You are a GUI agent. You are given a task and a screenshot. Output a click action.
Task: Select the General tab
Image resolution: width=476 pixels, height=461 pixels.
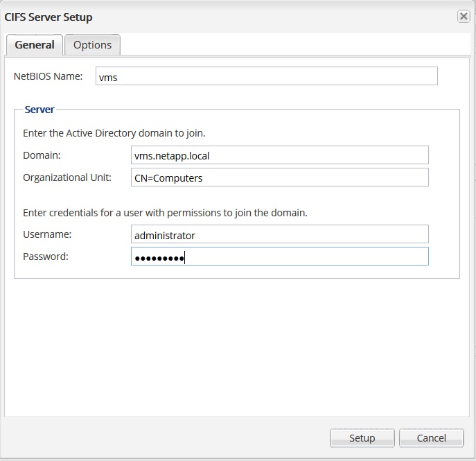click(x=35, y=45)
